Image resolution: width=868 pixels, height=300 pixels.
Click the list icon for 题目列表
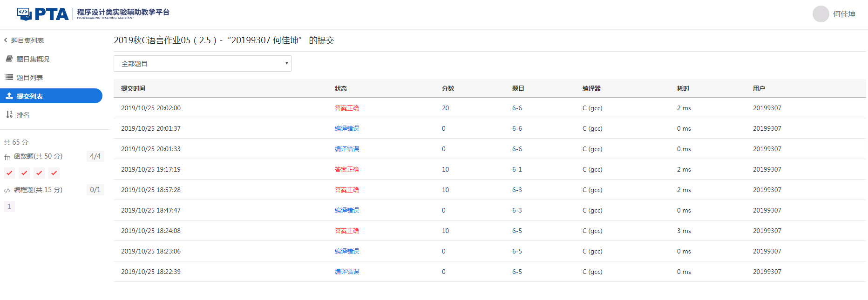click(x=9, y=77)
